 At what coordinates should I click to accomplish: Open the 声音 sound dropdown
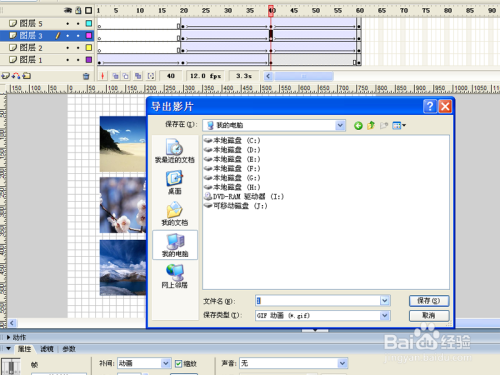[342, 363]
